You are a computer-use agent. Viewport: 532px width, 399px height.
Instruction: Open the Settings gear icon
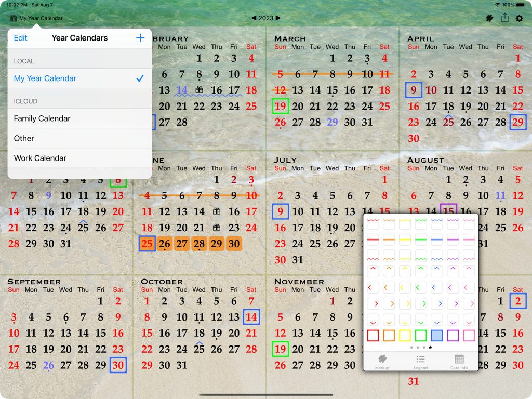518,18
